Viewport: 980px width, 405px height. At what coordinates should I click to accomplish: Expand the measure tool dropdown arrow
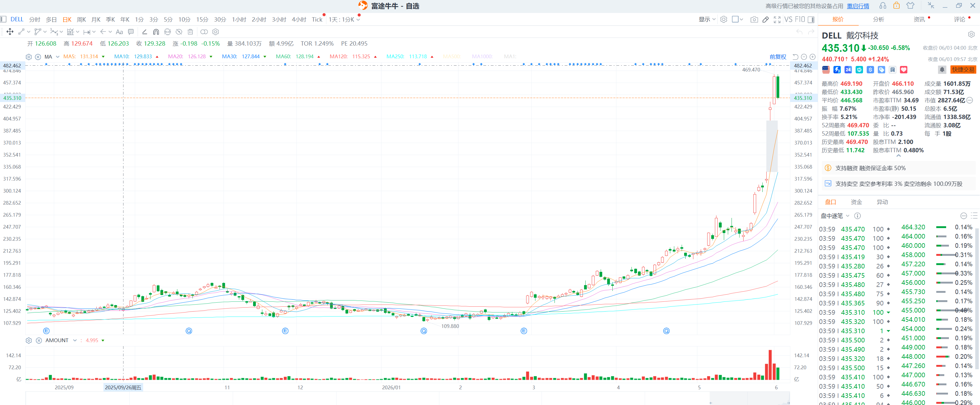pos(94,32)
